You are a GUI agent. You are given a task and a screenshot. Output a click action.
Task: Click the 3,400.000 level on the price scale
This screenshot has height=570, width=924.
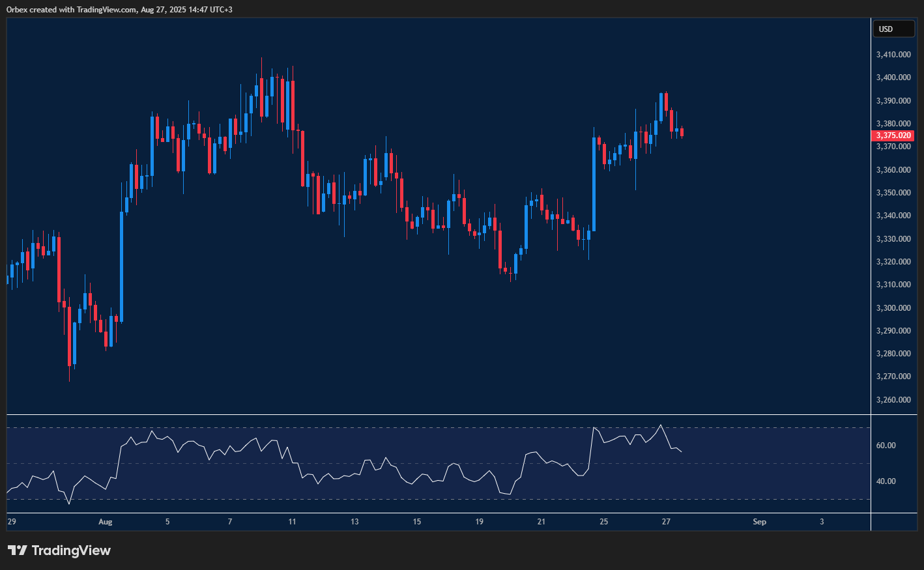(893, 77)
